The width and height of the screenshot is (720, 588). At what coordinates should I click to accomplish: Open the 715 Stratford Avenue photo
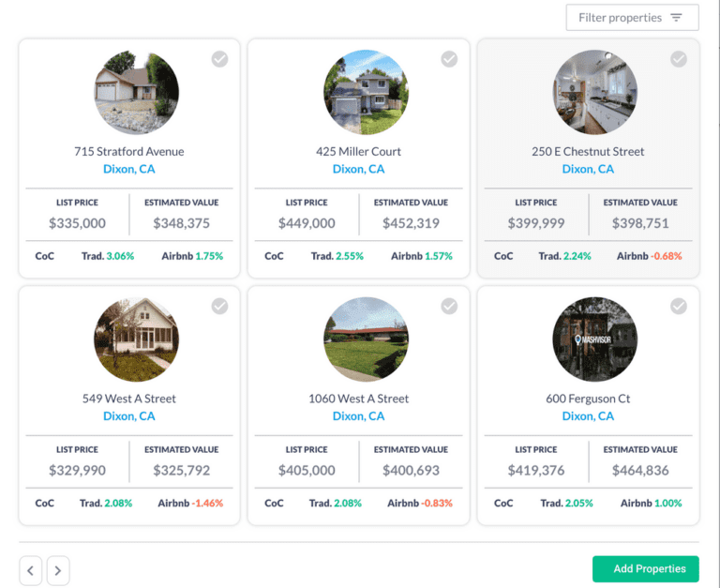pyautogui.click(x=136, y=92)
